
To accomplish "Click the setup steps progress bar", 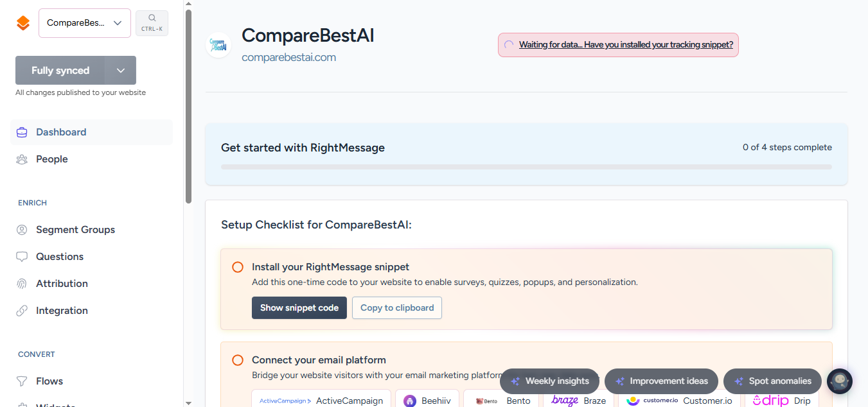I will point(526,167).
